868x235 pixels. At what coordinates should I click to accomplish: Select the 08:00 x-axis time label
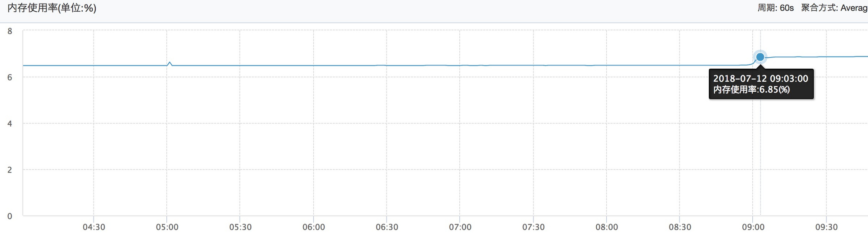(606, 227)
